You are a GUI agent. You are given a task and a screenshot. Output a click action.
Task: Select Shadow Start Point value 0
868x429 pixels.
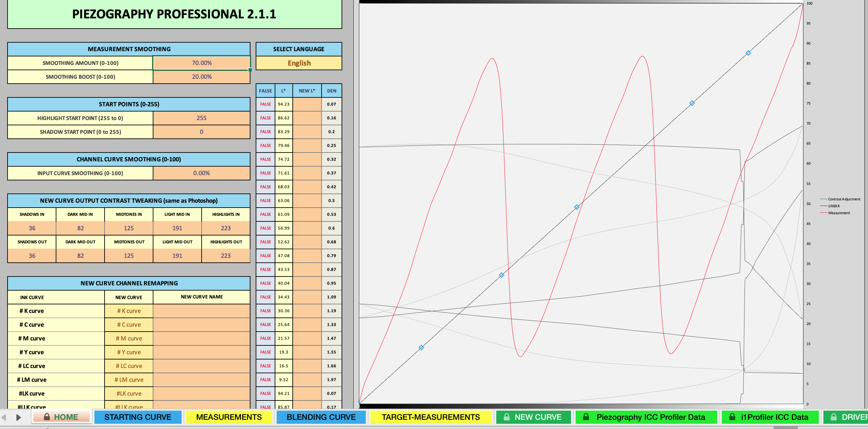[202, 132]
